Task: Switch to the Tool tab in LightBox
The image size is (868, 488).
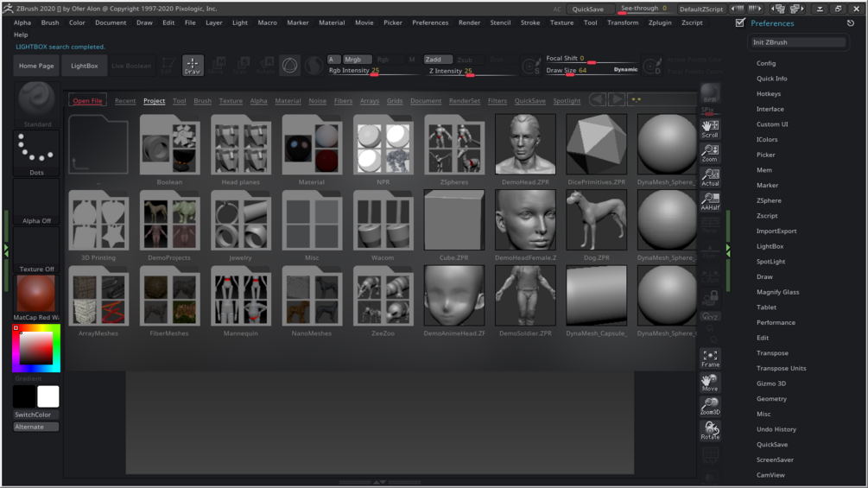Action: (x=180, y=101)
